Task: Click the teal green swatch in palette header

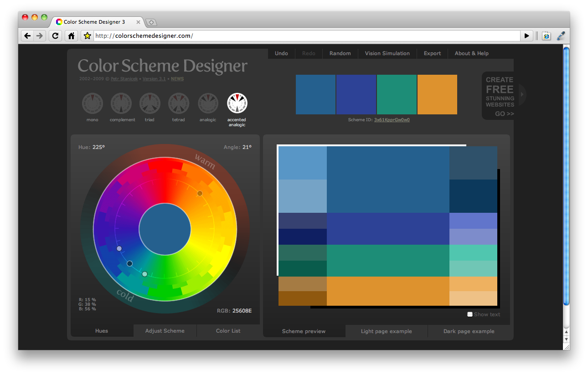Action: [397, 95]
